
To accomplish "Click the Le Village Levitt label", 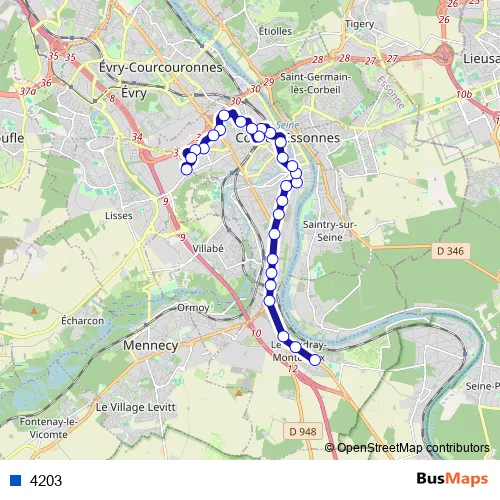I will pyautogui.click(x=136, y=407).
